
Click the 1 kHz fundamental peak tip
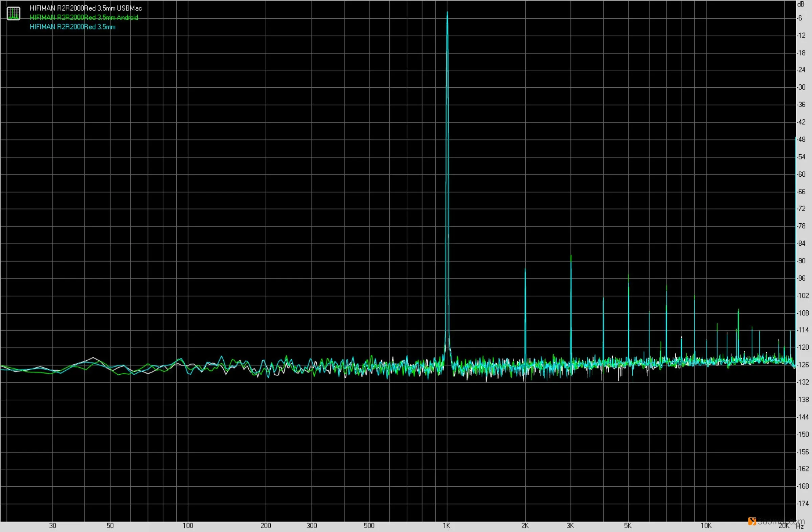coord(447,12)
